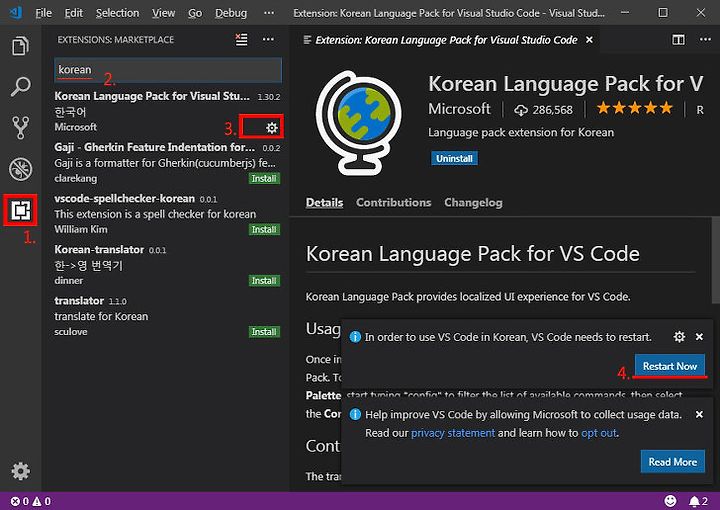Click the download count cloud icon
Screen dimensions: 720x510
(521, 110)
